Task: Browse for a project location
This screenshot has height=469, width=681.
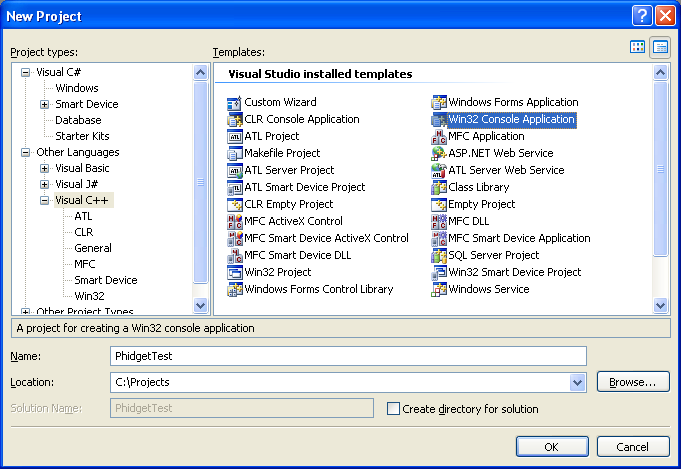Action: [633, 382]
